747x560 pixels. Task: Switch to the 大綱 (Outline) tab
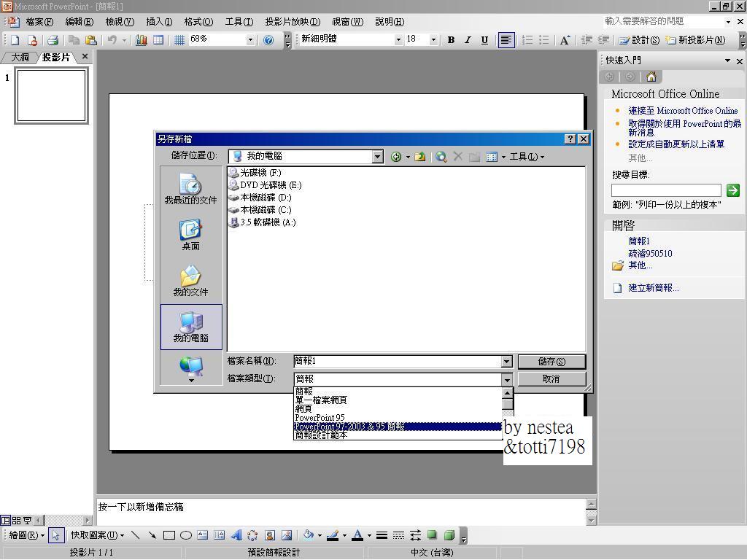[20, 57]
